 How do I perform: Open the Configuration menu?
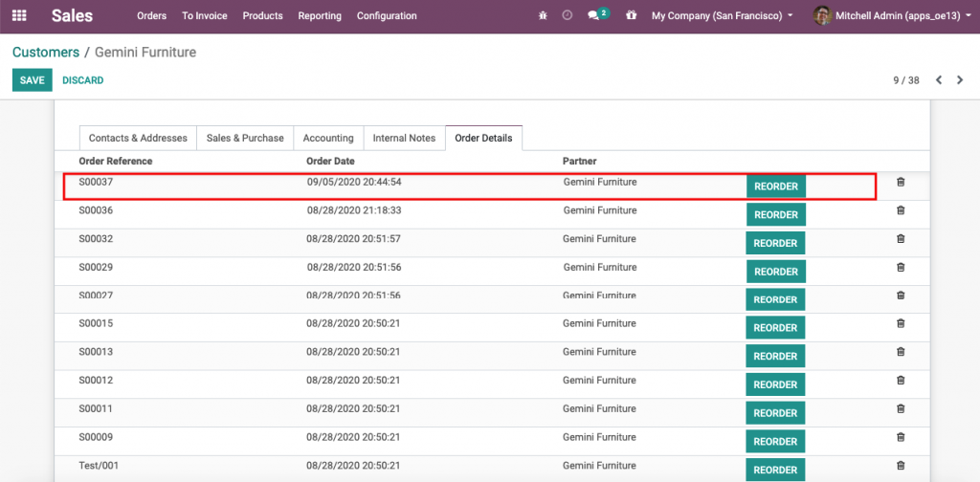(x=387, y=15)
